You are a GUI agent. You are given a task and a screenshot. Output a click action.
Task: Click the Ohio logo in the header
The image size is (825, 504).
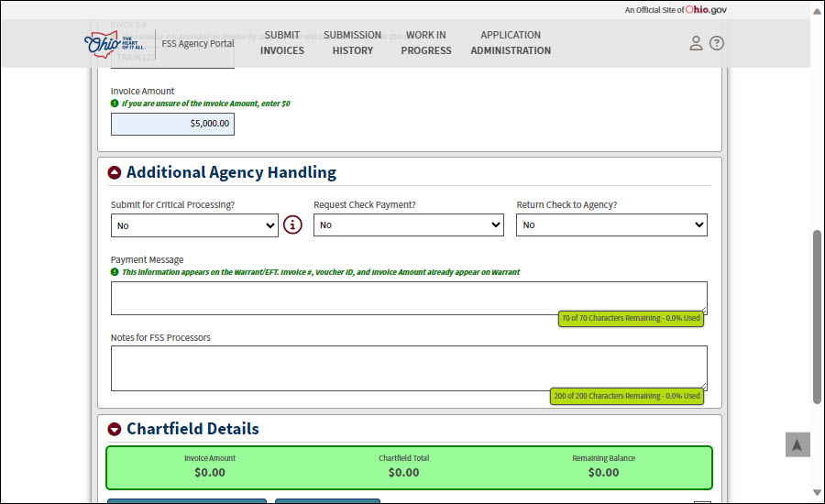click(x=114, y=44)
